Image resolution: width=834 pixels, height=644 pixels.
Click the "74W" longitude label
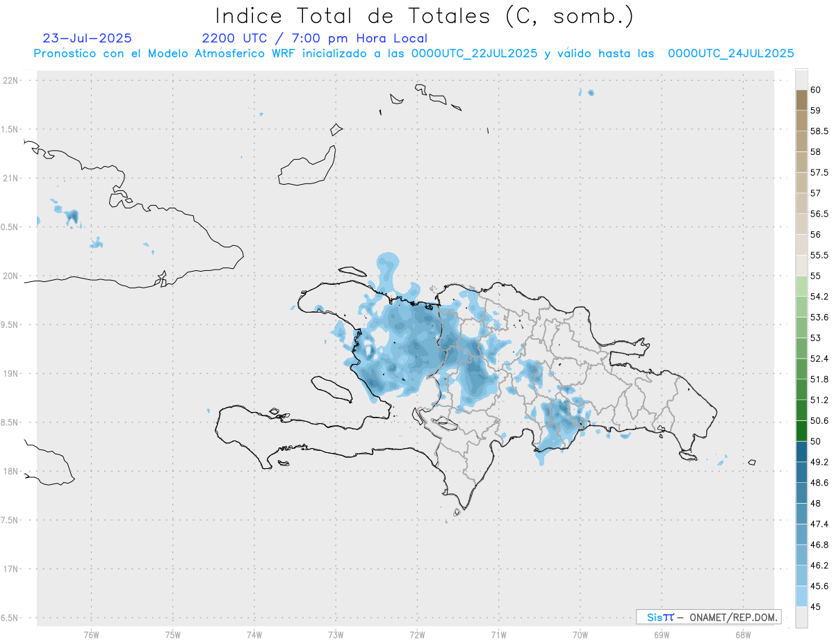[x=254, y=635]
